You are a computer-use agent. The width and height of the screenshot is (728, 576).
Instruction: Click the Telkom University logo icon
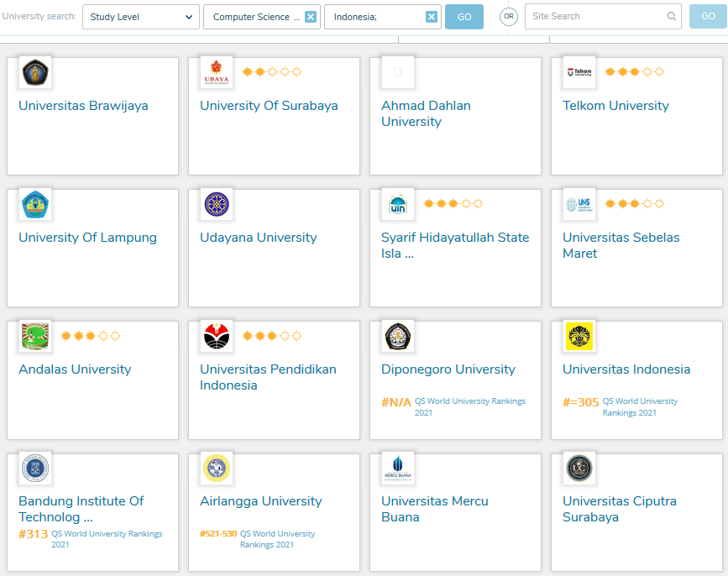(579, 73)
